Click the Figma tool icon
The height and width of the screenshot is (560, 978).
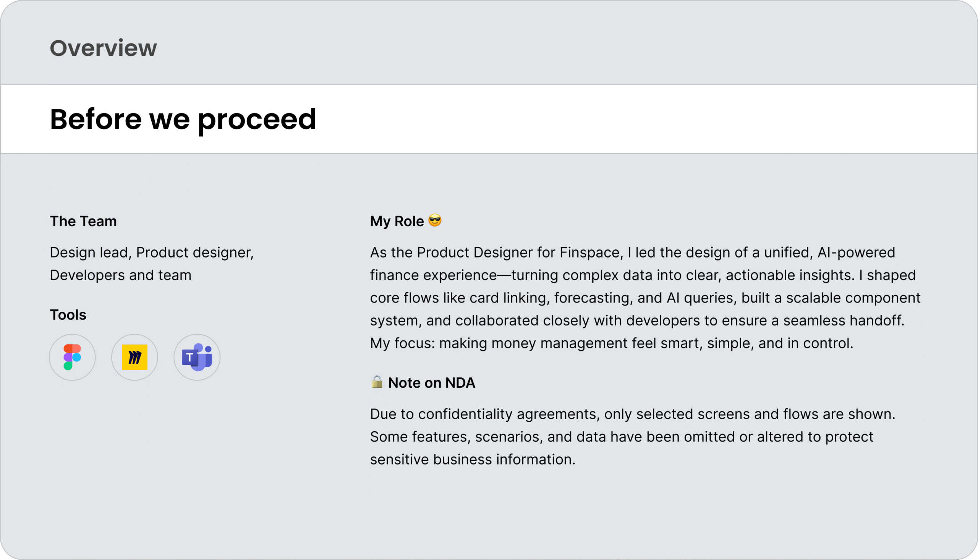72,357
